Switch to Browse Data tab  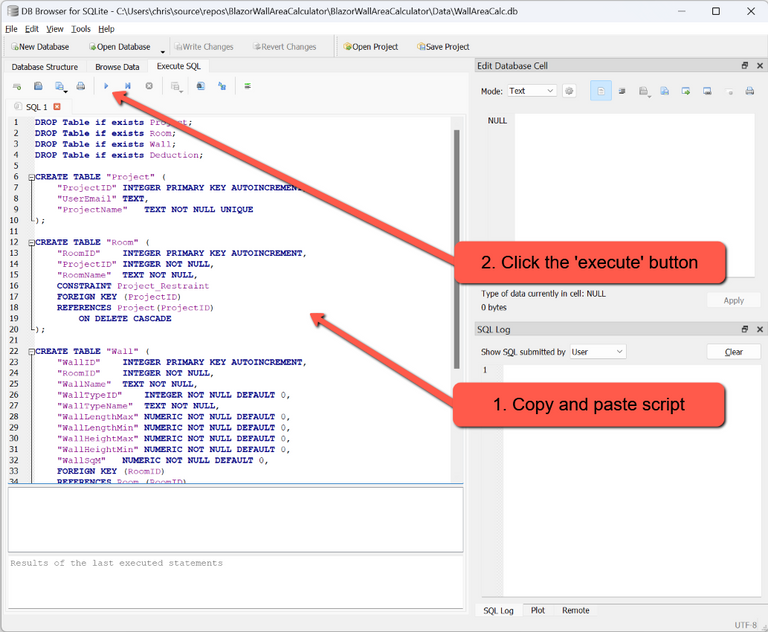[117, 67]
